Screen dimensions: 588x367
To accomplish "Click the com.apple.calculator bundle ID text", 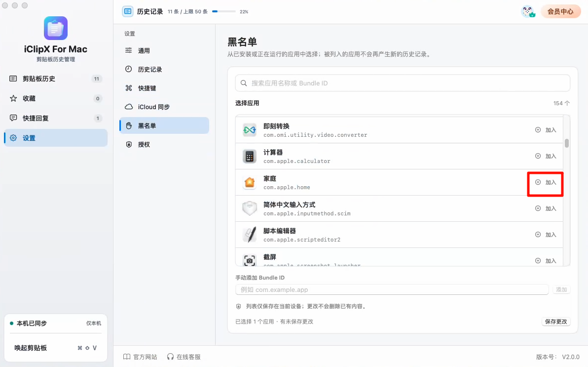I will pos(296,161).
